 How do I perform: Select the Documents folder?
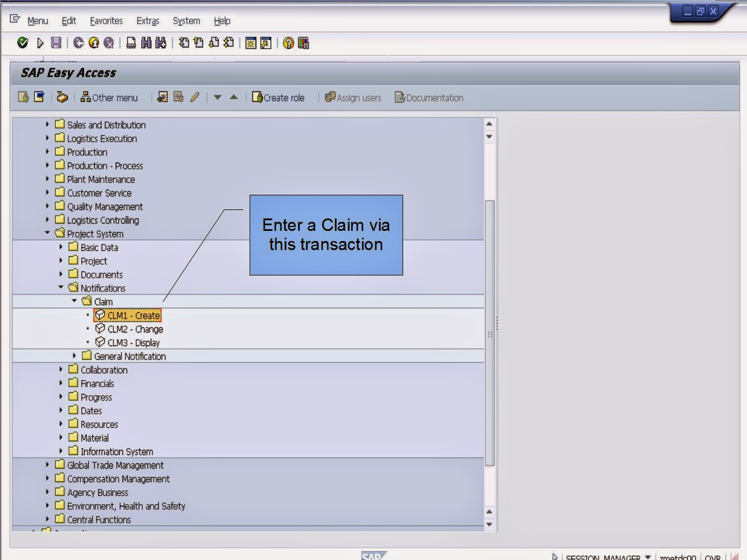point(95,274)
